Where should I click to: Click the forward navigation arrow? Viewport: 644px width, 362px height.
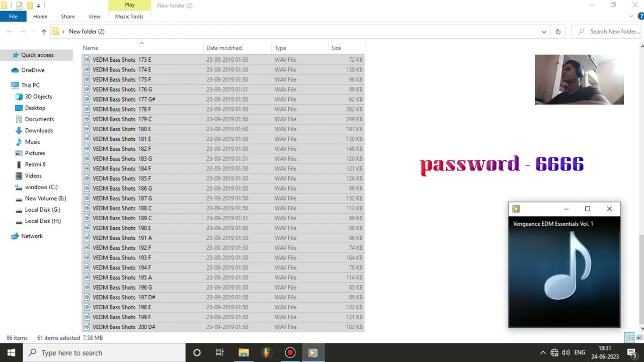(23, 32)
